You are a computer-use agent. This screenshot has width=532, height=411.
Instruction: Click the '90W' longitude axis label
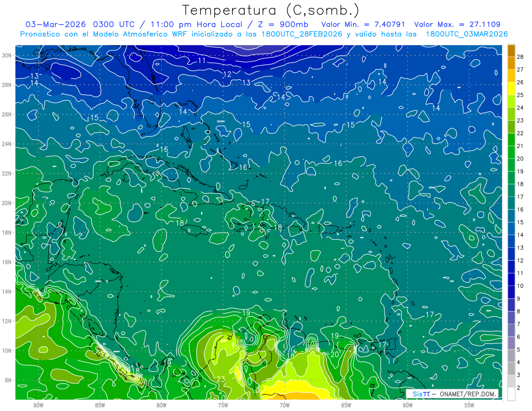38,405
